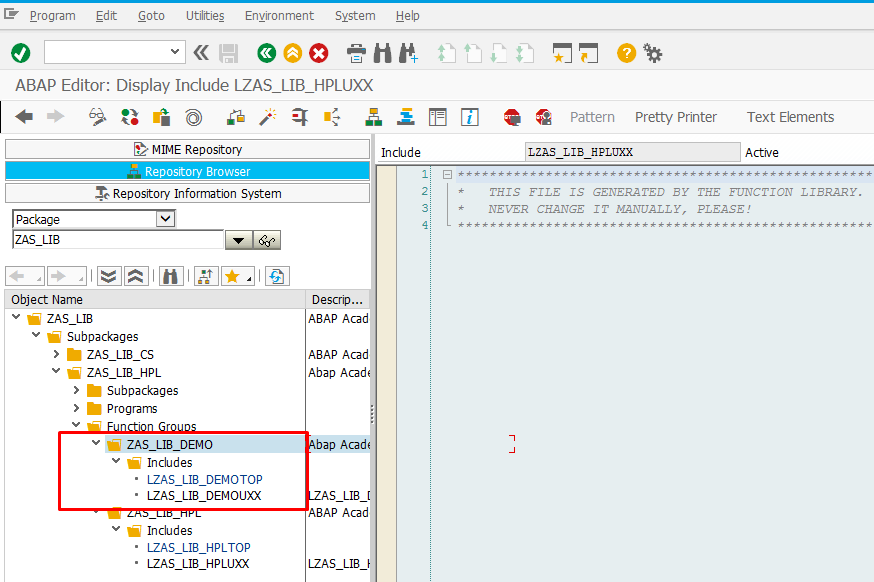Click the red Cancel icon in toolbar
This screenshot has height=582, width=874.
coord(319,54)
